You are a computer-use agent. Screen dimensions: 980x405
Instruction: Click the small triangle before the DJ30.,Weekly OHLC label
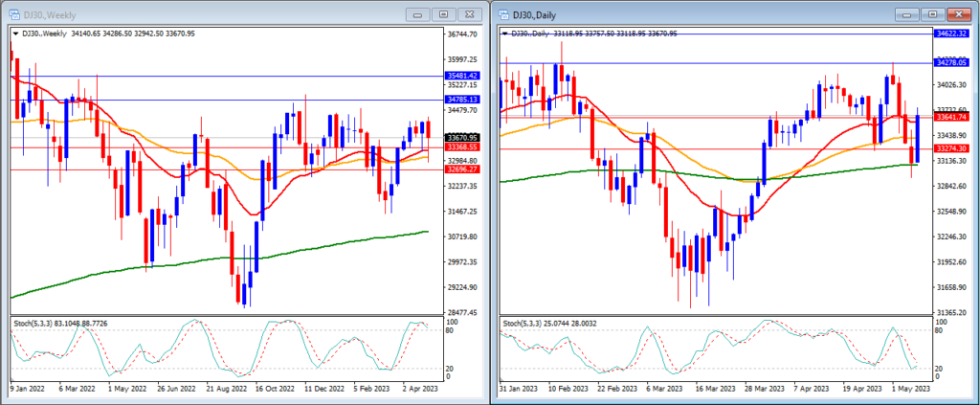(x=15, y=34)
